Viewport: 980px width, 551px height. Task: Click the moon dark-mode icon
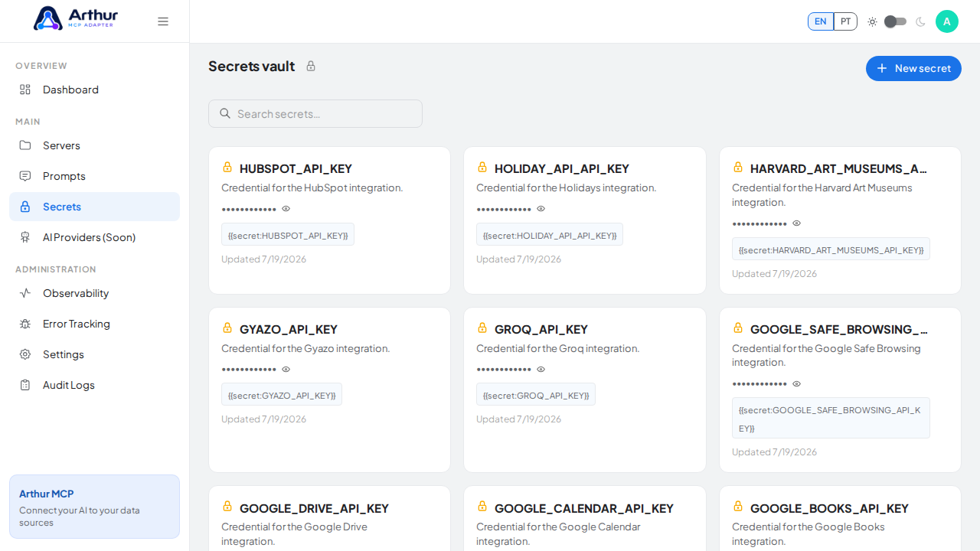tap(920, 21)
